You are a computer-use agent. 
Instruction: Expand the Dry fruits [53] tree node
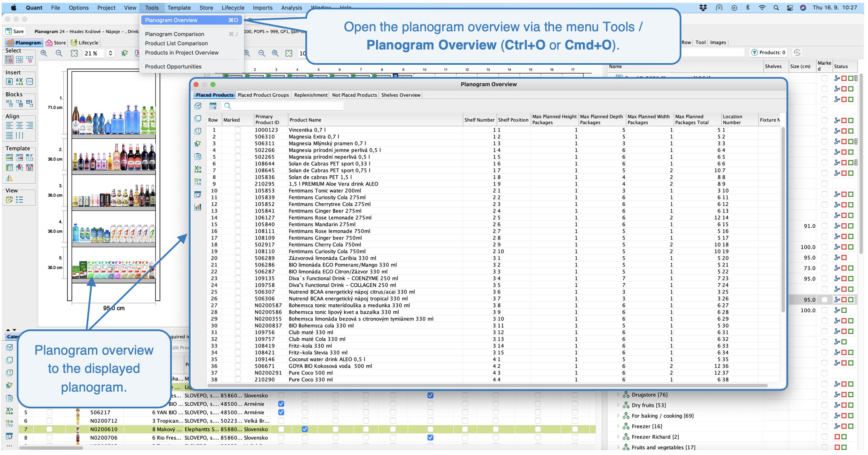point(618,405)
